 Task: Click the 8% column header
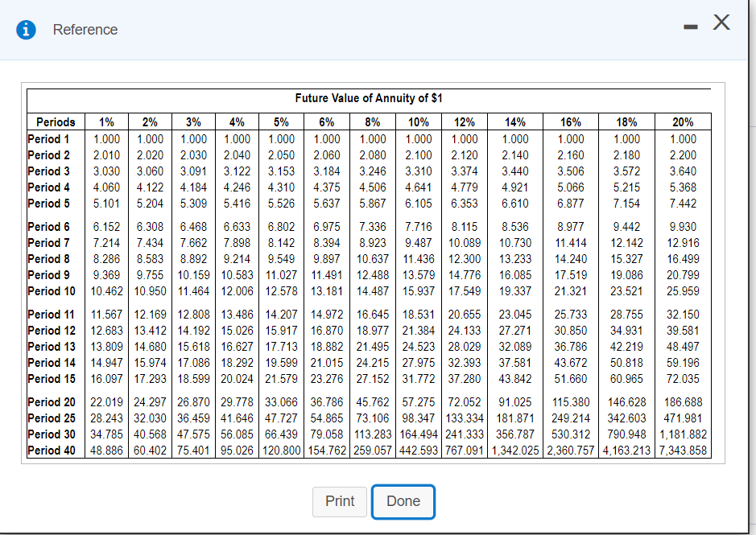[x=372, y=122]
